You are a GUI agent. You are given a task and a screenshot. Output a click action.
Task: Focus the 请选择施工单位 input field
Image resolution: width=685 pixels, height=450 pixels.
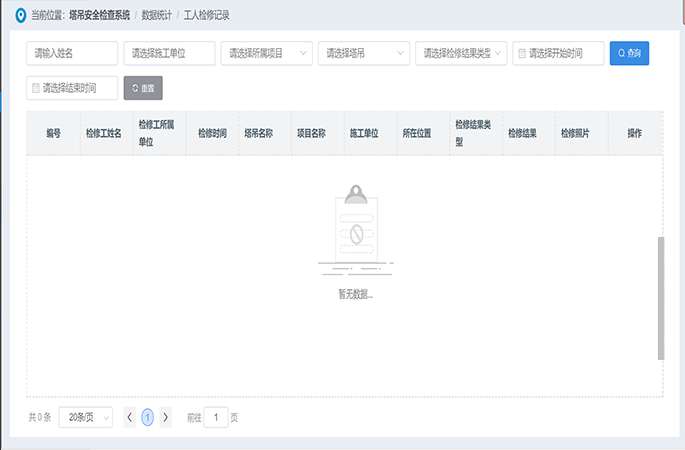click(x=169, y=53)
